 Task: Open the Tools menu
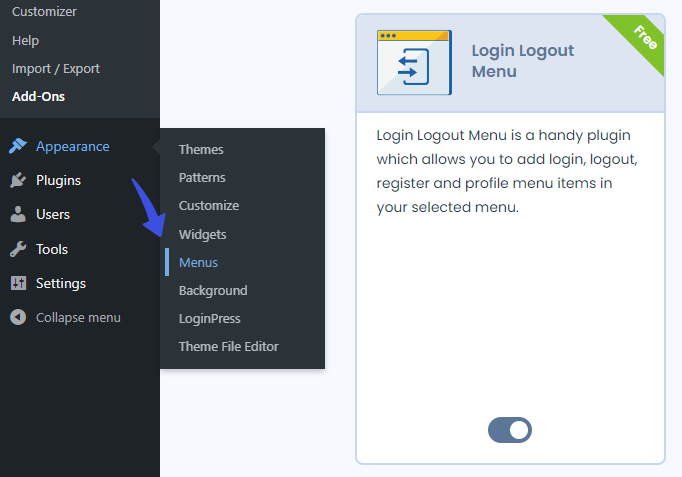pos(52,249)
